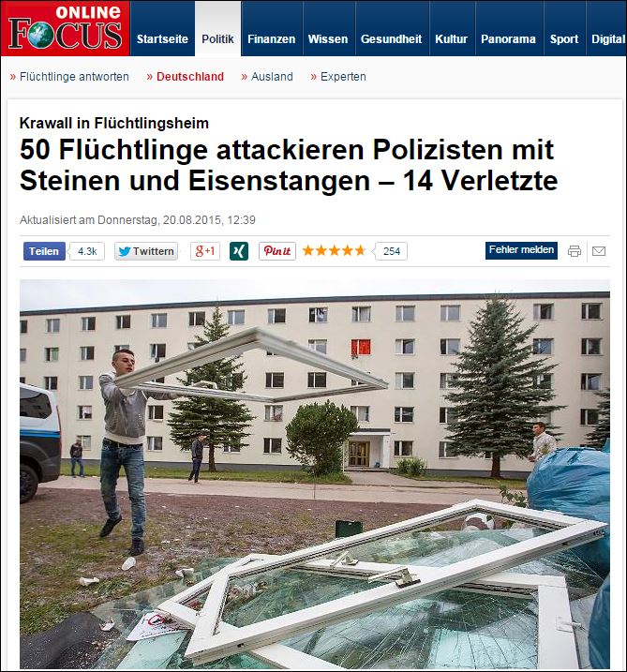627x672 pixels.
Task: Open the Startseite tab
Action: coord(162,39)
